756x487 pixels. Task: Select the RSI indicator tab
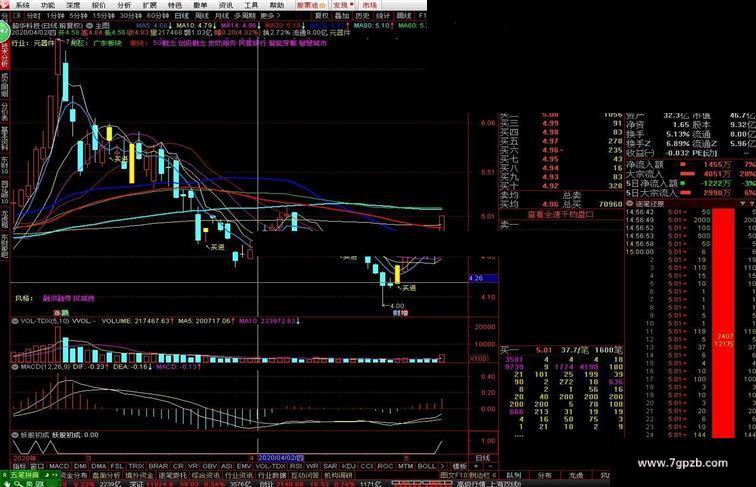296,466
